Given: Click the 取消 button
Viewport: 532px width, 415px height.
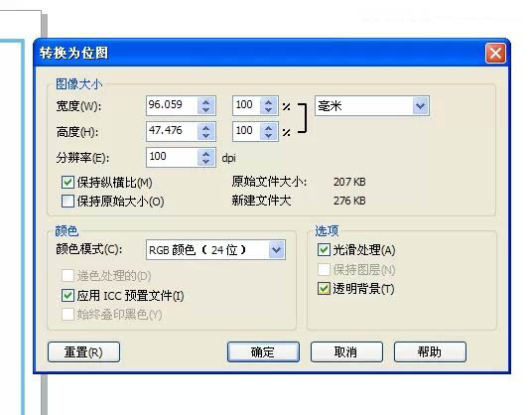Looking at the screenshot, I should click(x=346, y=351).
